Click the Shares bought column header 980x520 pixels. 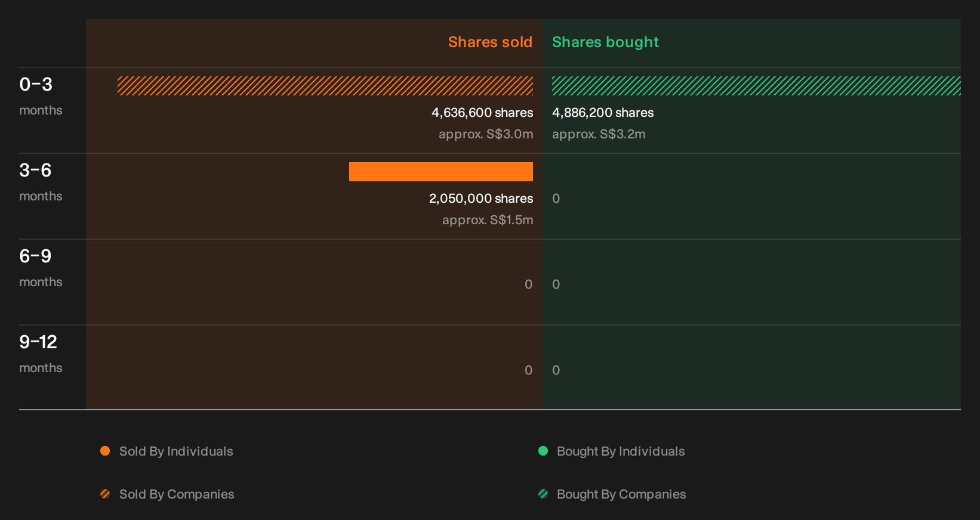605,42
